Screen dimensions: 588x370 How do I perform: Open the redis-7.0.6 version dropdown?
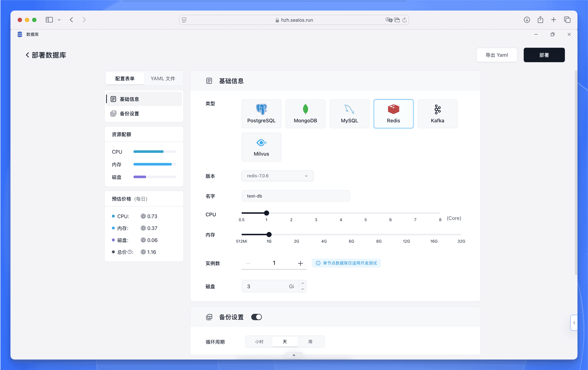277,176
